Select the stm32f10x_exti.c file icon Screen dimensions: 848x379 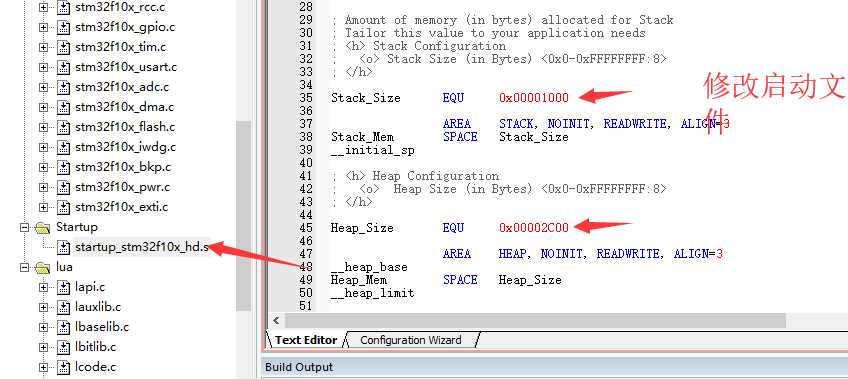[x=64, y=208]
